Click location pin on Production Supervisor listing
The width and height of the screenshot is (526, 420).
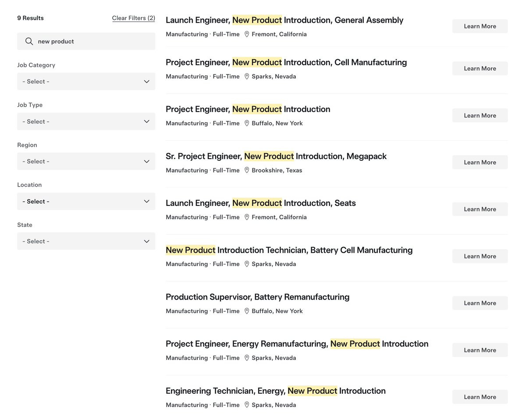[x=247, y=311]
